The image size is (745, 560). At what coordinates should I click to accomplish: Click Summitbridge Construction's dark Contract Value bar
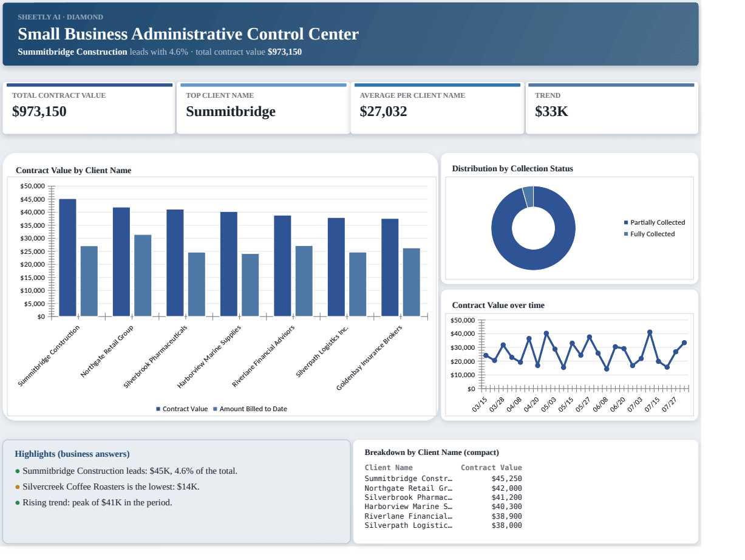(67, 258)
